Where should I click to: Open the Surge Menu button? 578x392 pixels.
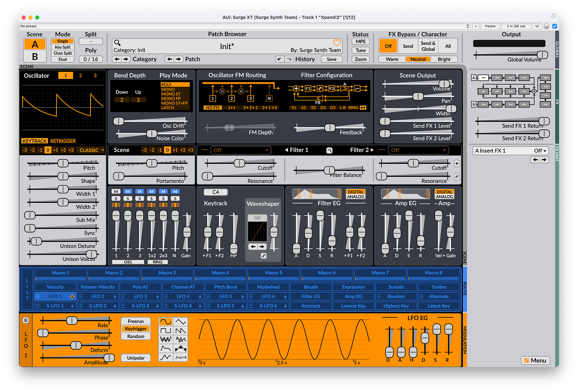pyautogui.click(x=535, y=360)
